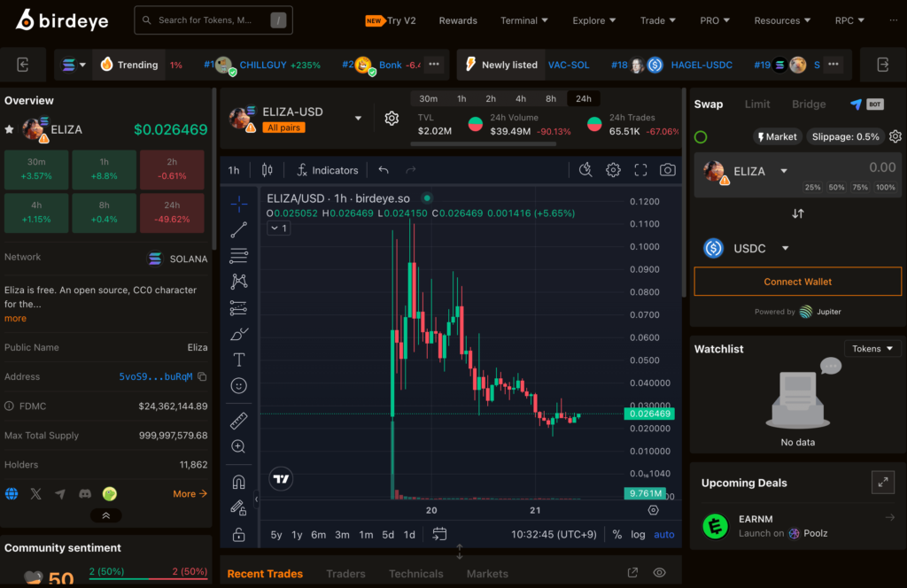The height and width of the screenshot is (588, 907).
Task: Toggle lock all drawing tools
Action: pyautogui.click(x=239, y=535)
